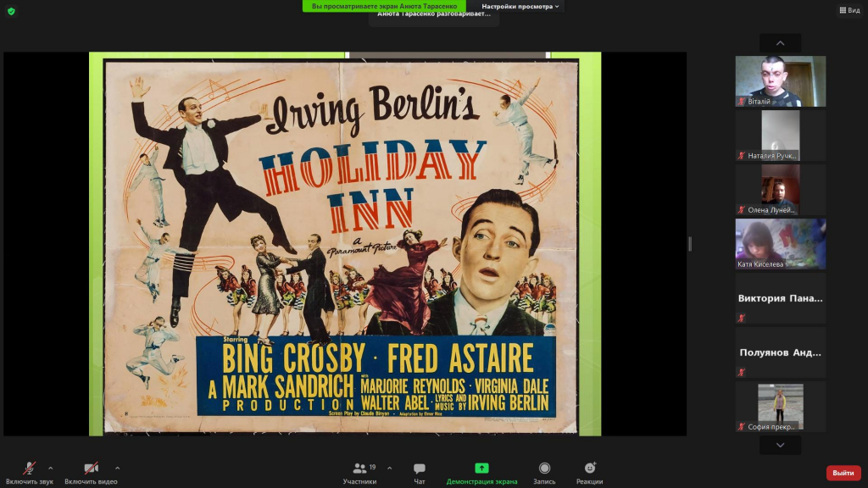Open Настройки просмотра dropdown
Screen dimensions: 868x488
520,6
